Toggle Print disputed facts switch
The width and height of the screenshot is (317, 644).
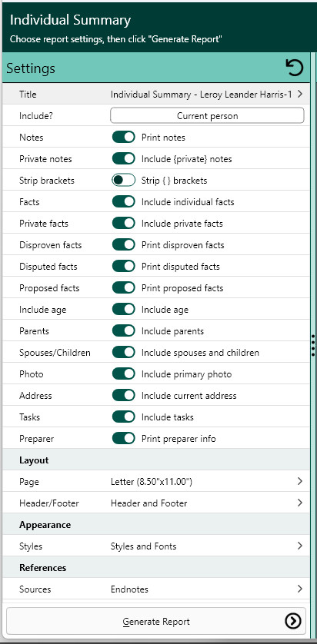click(x=123, y=266)
